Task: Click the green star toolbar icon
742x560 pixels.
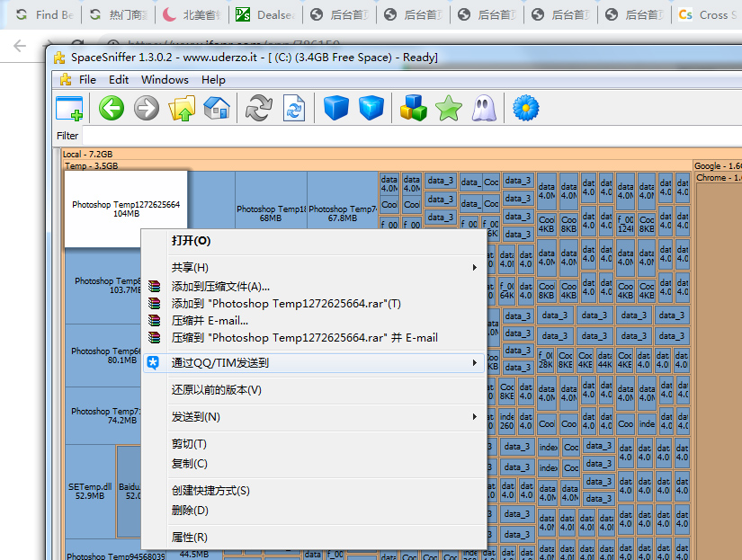Action: (x=448, y=109)
